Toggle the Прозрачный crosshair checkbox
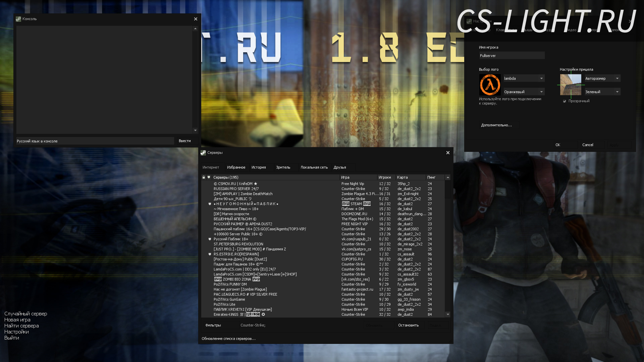 coord(565,101)
